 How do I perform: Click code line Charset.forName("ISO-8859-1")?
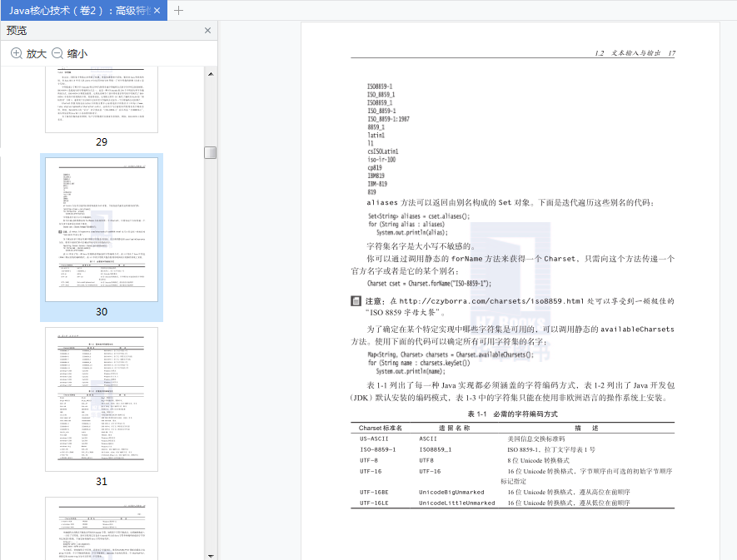click(x=429, y=284)
